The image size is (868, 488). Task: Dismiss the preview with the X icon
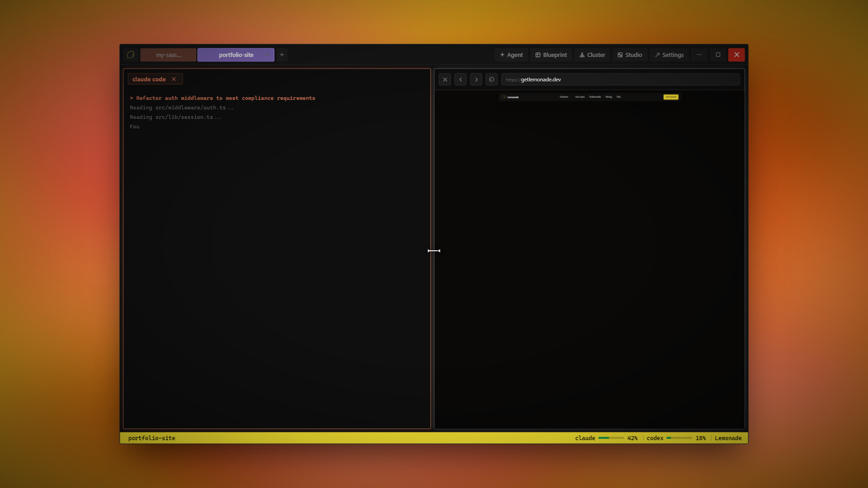click(445, 79)
